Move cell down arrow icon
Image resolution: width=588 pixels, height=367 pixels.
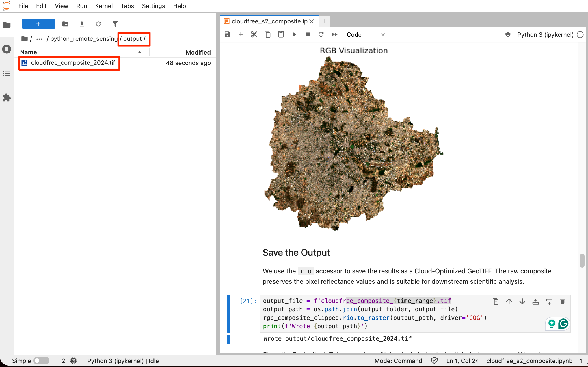click(x=522, y=301)
